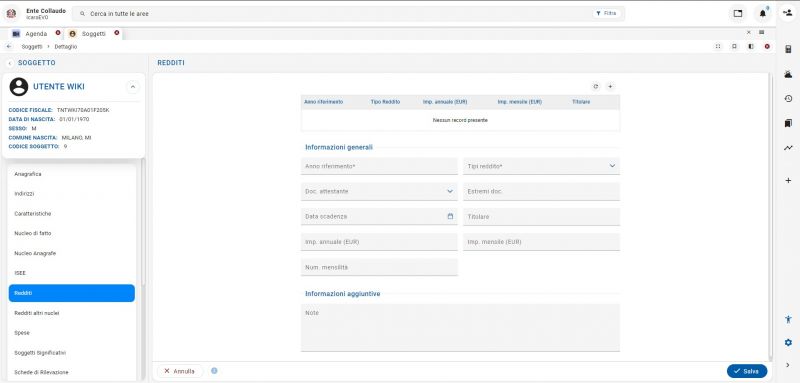Expand the right sidebar with bottom chevron
This screenshot has height=383, width=800.
tap(788, 365)
